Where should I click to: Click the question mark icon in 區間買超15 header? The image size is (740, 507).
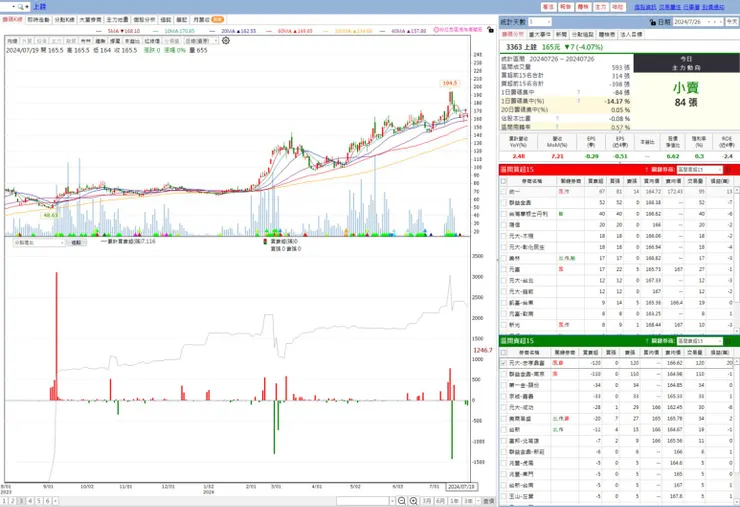point(646,169)
